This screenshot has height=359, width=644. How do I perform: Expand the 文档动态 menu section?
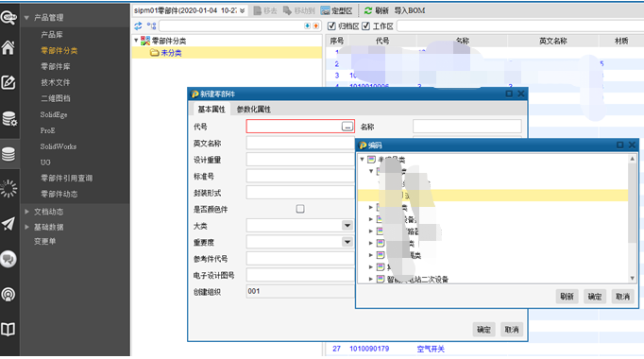pos(26,212)
